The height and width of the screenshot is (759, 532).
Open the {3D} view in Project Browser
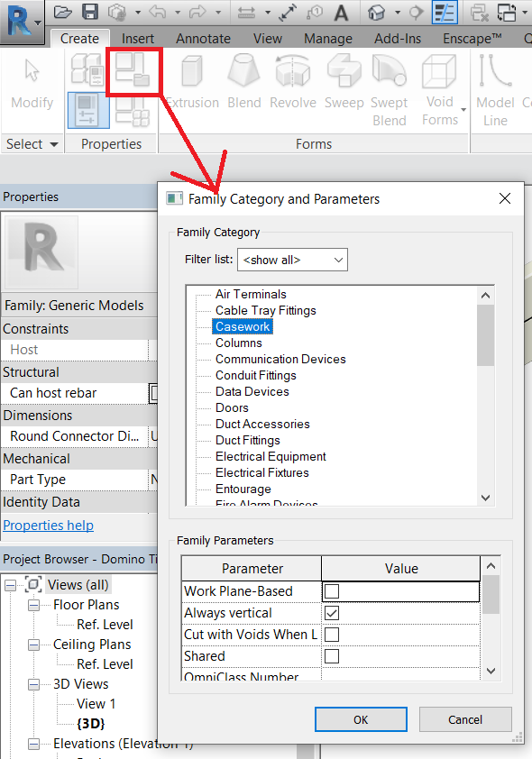tap(90, 724)
